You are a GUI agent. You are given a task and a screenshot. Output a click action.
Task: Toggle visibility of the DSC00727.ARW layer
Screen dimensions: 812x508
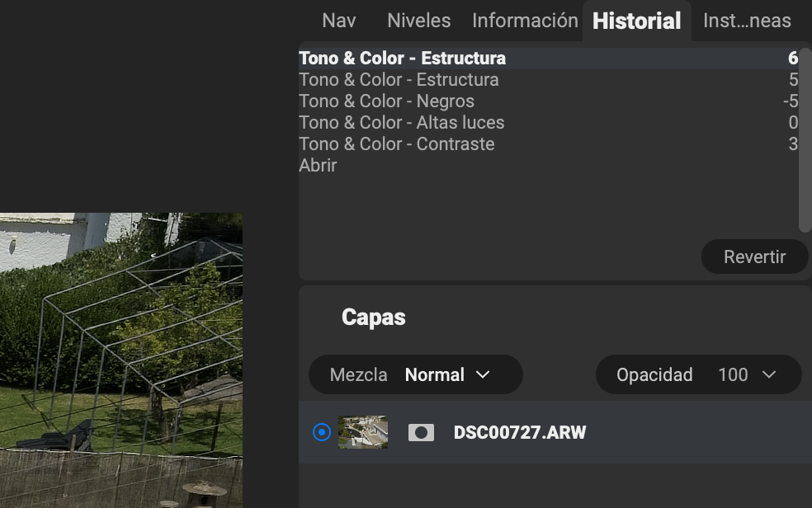pyautogui.click(x=322, y=432)
